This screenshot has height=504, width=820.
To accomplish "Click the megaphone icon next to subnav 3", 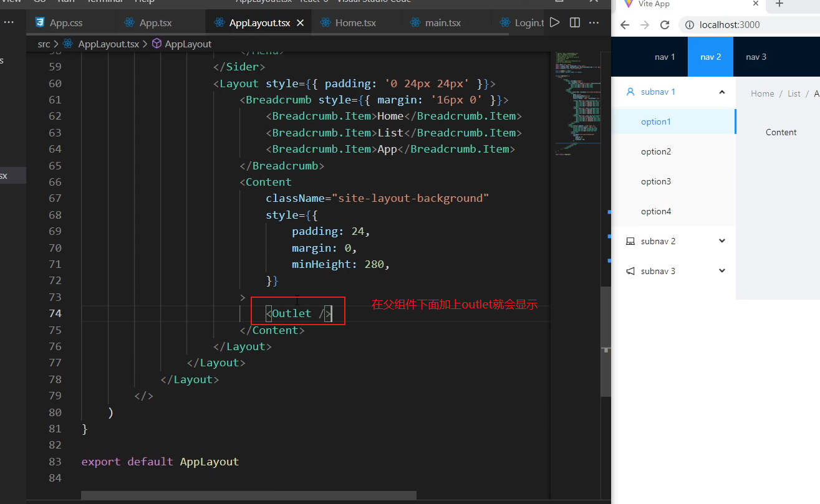I will click(630, 271).
